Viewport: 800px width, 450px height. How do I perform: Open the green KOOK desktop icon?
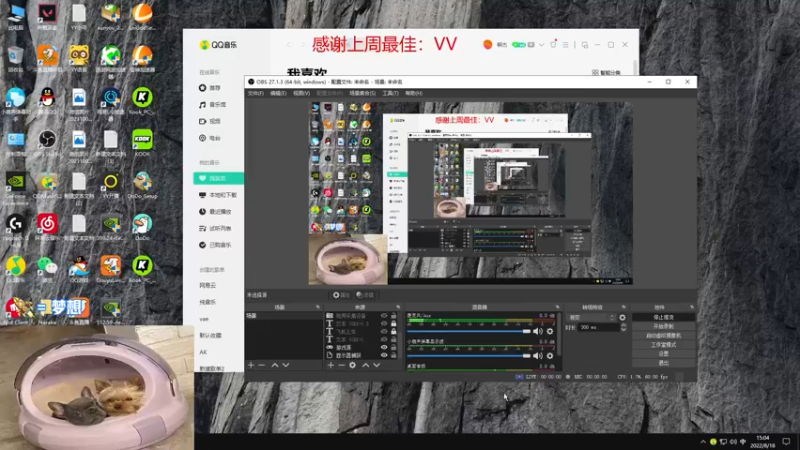[142, 142]
